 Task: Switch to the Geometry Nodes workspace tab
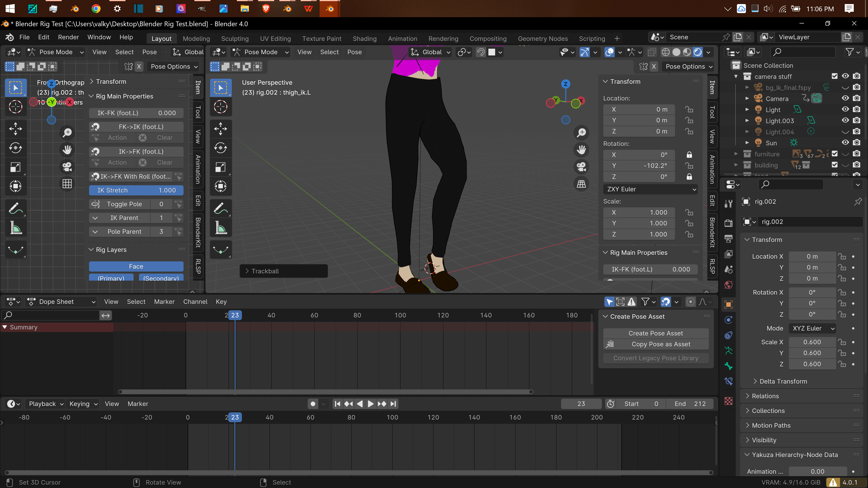[542, 39]
